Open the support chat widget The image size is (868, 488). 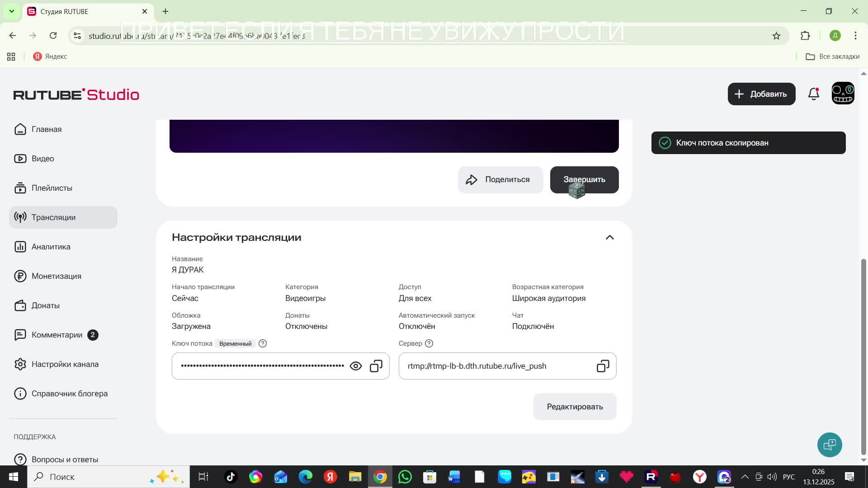830,445
